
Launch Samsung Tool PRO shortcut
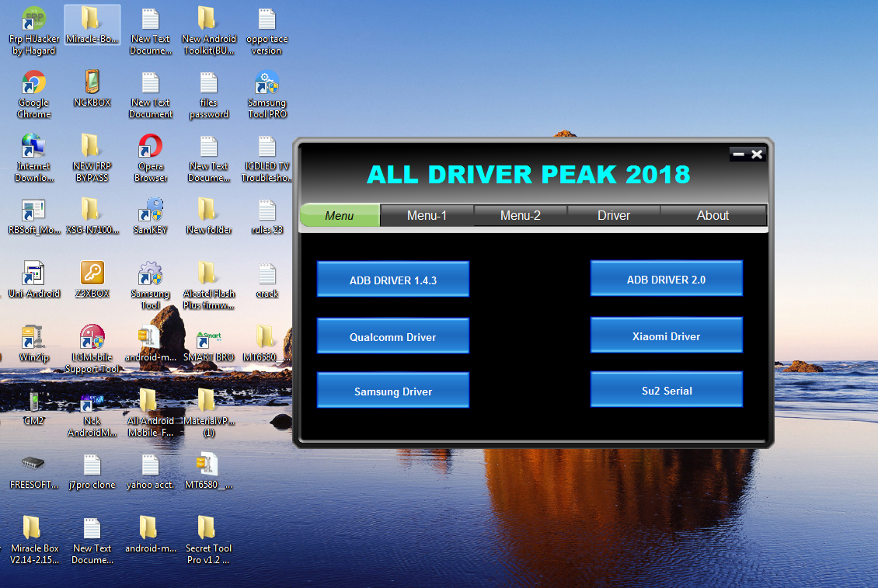click(x=267, y=95)
